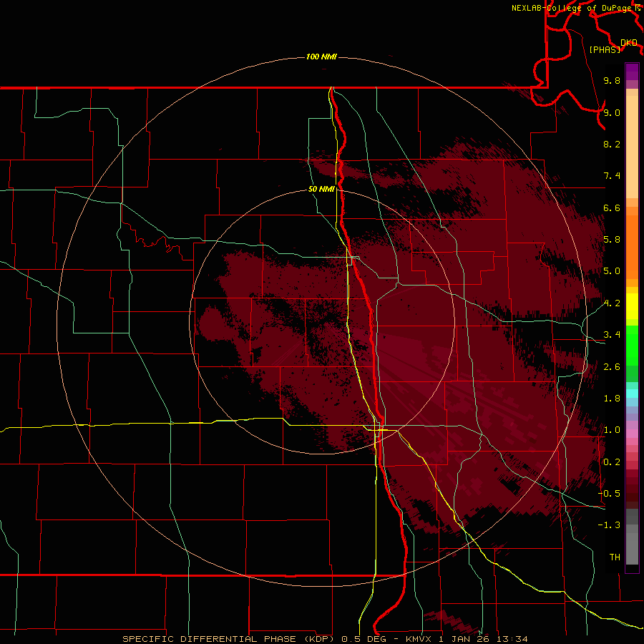This screenshot has height=644, width=644.
Task: Click the TH label on color scale
Action: click(615, 557)
